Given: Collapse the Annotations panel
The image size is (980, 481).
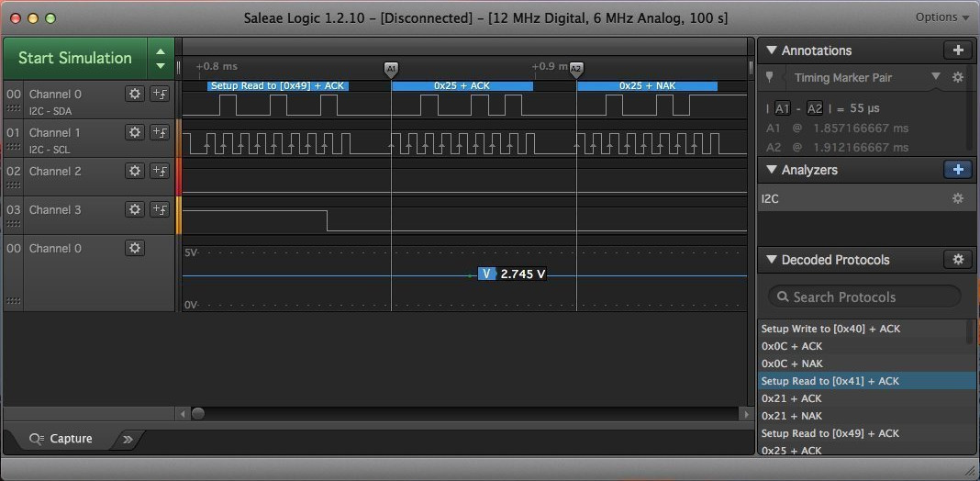Looking at the screenshot, I should point(772,50).
